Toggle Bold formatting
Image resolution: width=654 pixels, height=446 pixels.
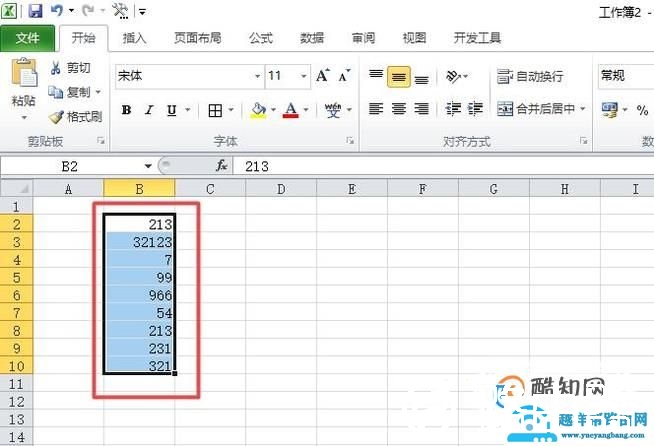[126, 110]
